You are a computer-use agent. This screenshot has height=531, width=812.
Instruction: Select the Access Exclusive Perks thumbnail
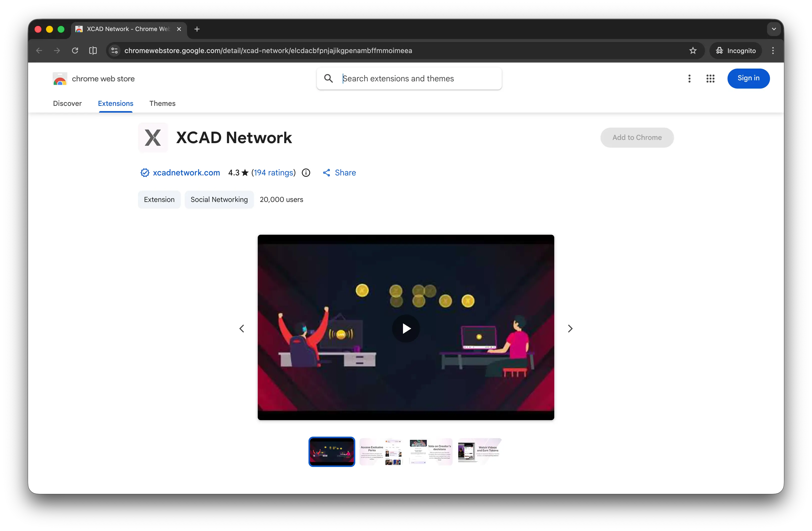pyautogui.click(x=381, y=452)
